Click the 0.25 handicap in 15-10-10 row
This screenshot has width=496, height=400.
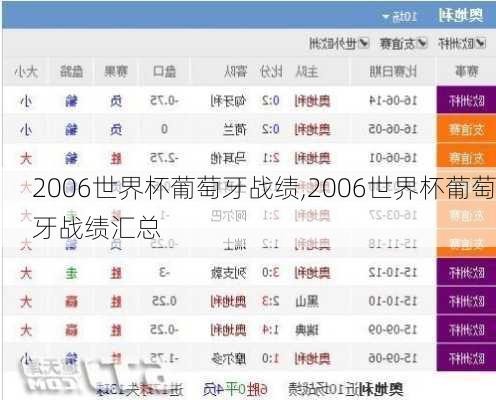click(164, 301)
